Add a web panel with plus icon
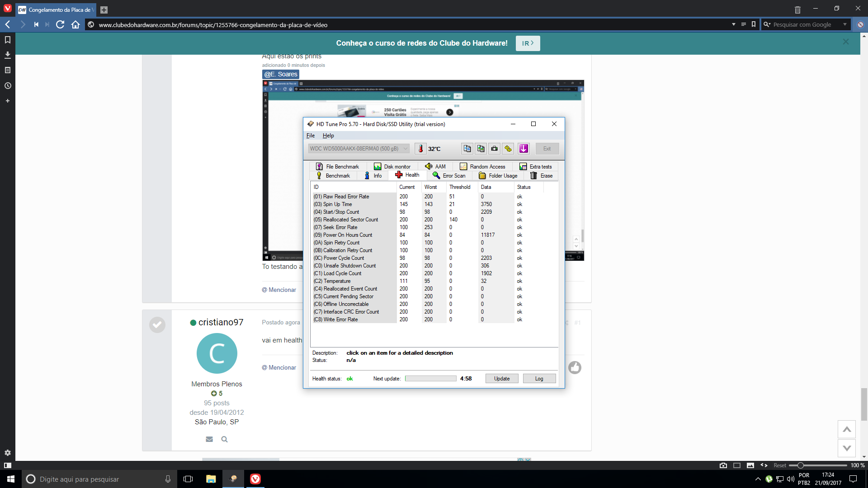868x488 pixels. coord(8,101)
